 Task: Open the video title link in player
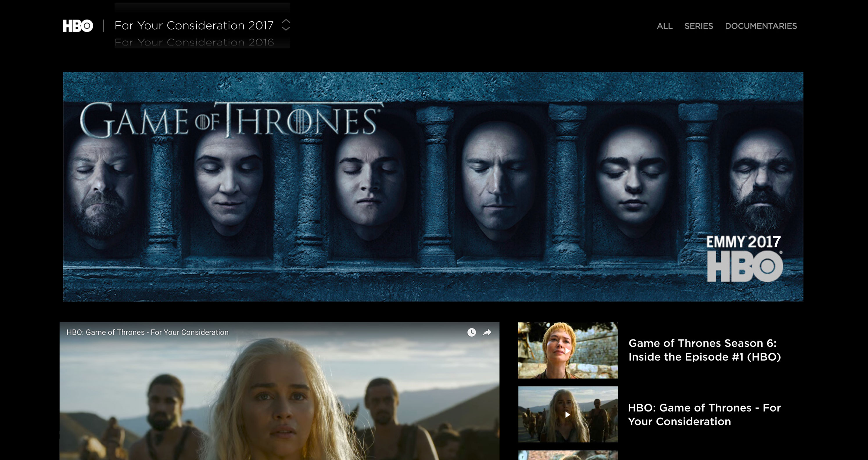pyautogui.click(x=147, y=333)
